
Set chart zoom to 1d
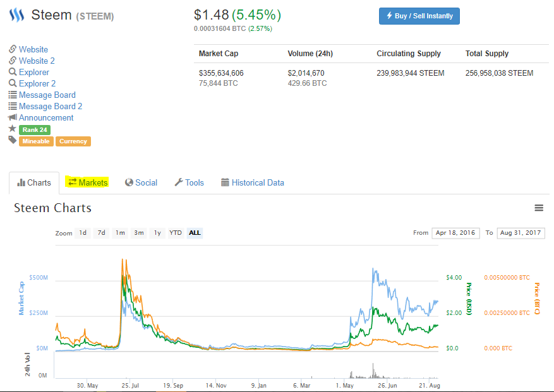click(83, 233)
